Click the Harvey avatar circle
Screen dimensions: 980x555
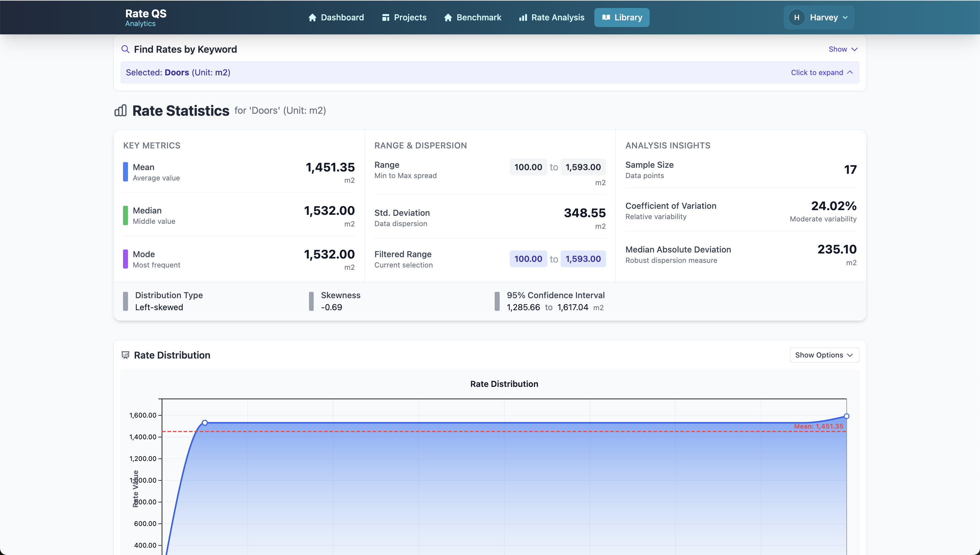pyautogui.click(x=796, y=18)
